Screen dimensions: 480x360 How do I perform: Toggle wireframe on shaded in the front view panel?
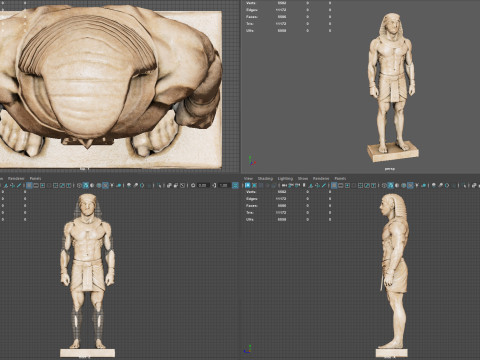pyautogui.click(x=99, y=185)
